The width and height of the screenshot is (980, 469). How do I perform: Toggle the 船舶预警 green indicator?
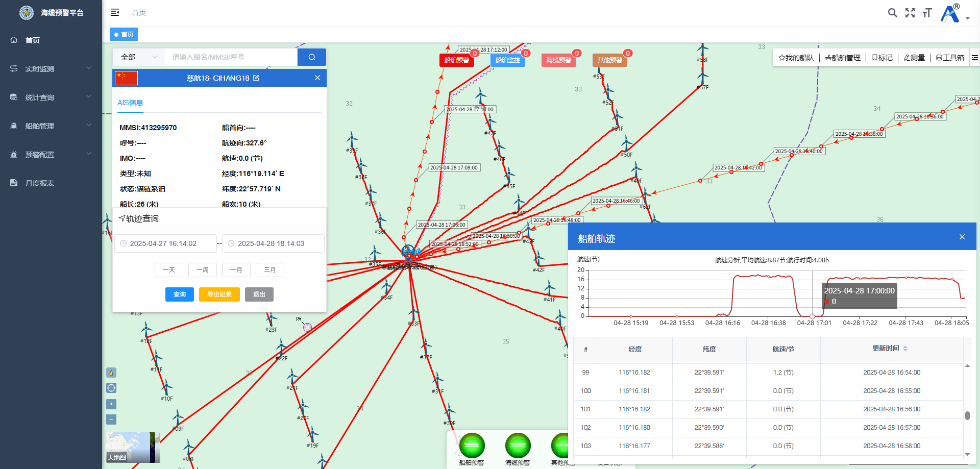click(x=472, y=446)
